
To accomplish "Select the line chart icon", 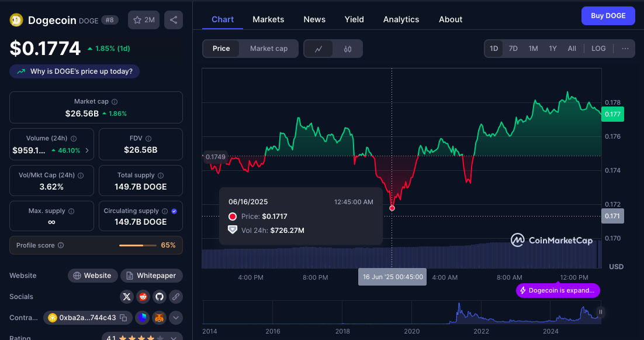I will (318, 49).
